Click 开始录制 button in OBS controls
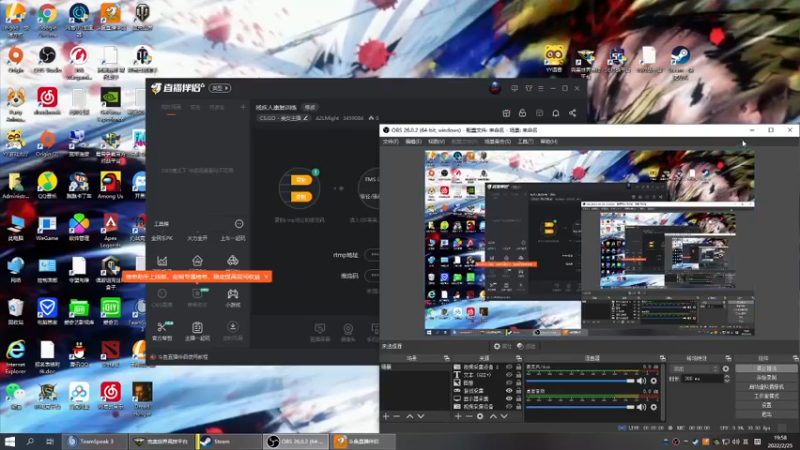This screenshot has height=450, width=800. 766,378
